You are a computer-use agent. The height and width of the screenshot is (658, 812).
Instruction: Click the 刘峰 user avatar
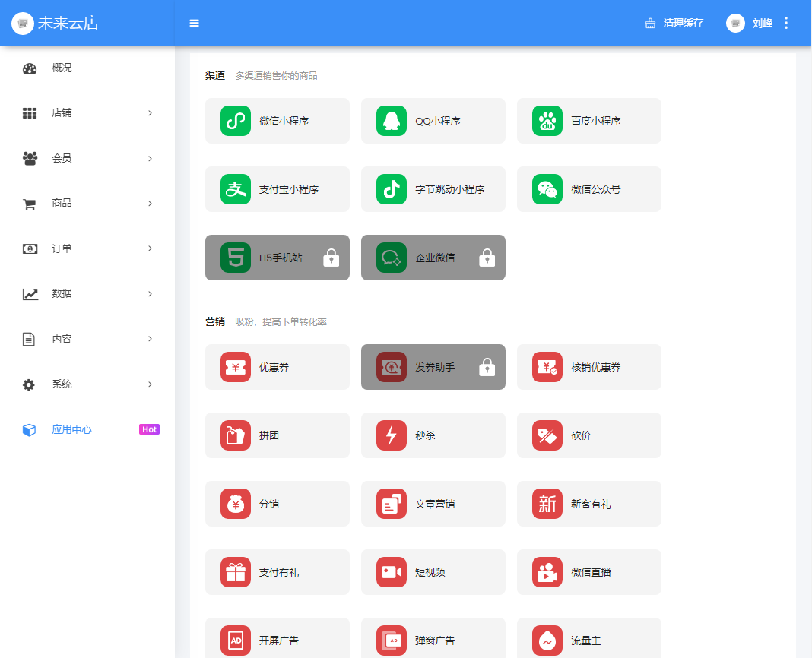[x=735, y=23]
